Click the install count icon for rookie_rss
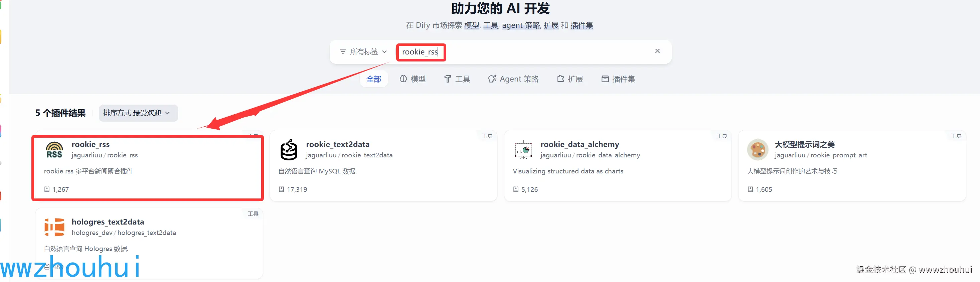 47,189
